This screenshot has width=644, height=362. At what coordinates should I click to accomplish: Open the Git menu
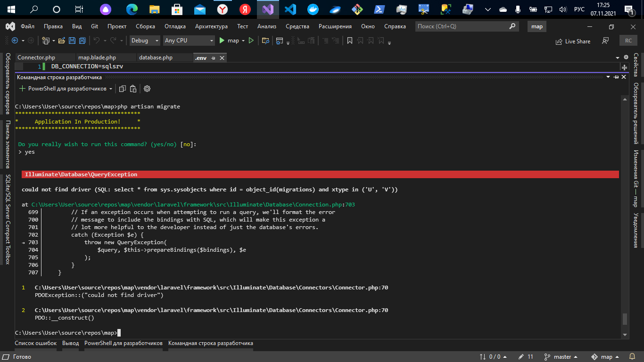[94, 26]
